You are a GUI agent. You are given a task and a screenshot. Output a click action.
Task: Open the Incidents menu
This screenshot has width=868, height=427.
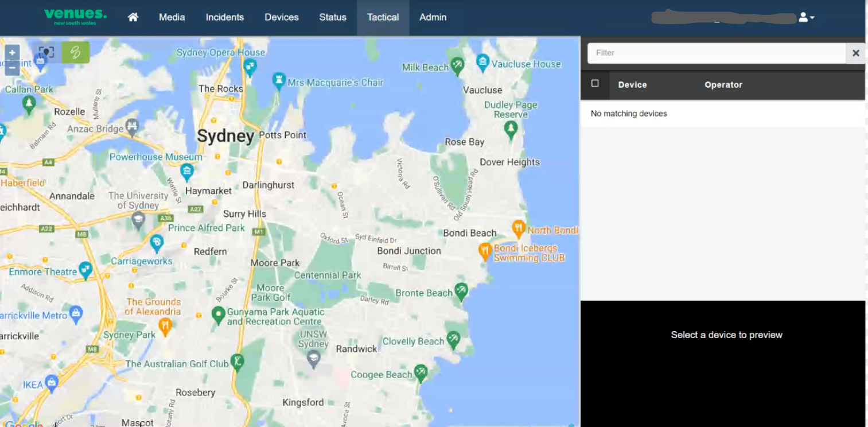(x=225, y=17)
